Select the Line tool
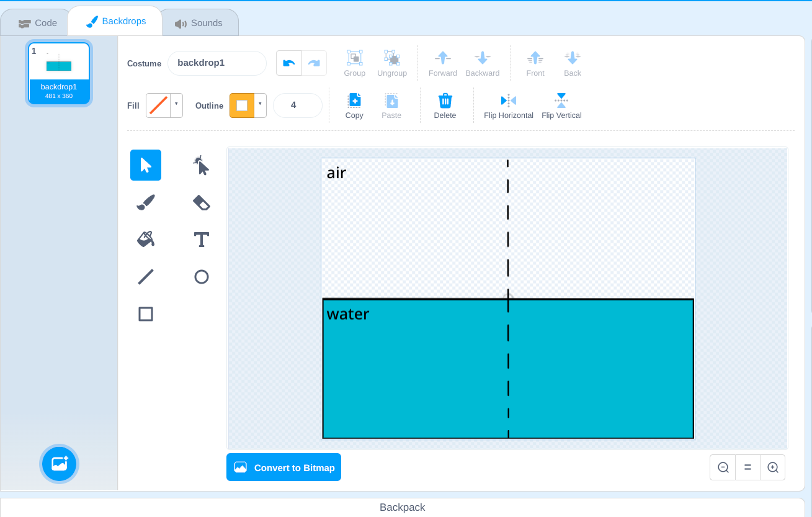This screenshot has width=812, height=517. click(146, 277)
